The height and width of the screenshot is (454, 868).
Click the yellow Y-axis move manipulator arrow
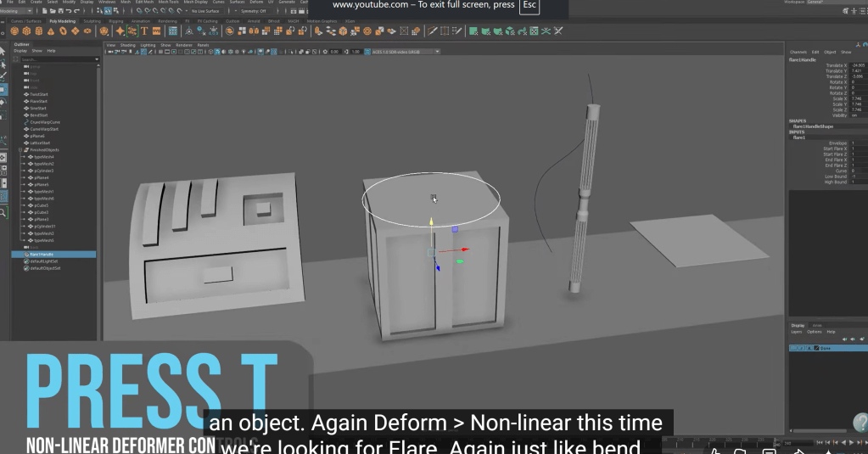pyautogui.click(x=431, y=222)
